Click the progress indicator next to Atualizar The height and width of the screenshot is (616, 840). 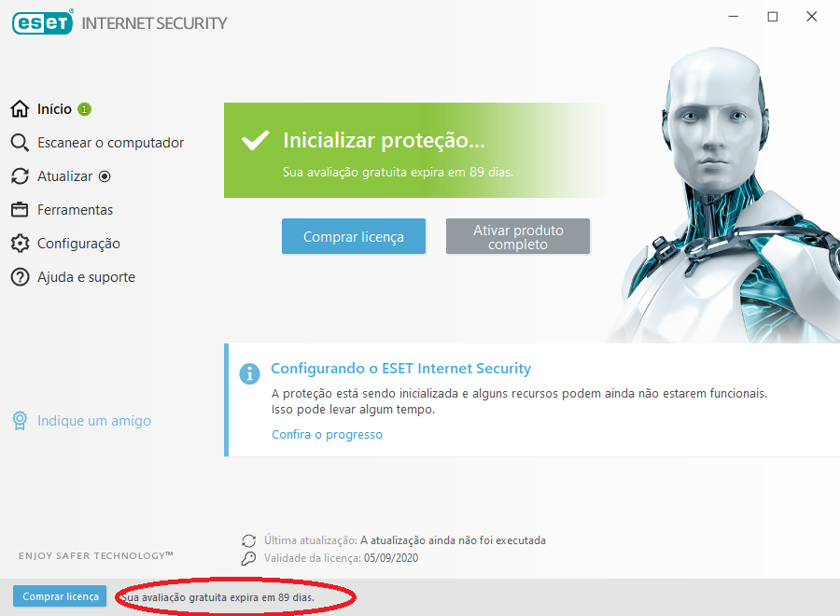[x=105, y=176]
